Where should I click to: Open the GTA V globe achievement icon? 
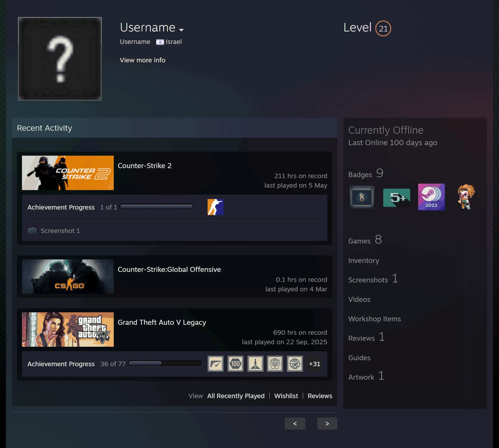point(275,364)
